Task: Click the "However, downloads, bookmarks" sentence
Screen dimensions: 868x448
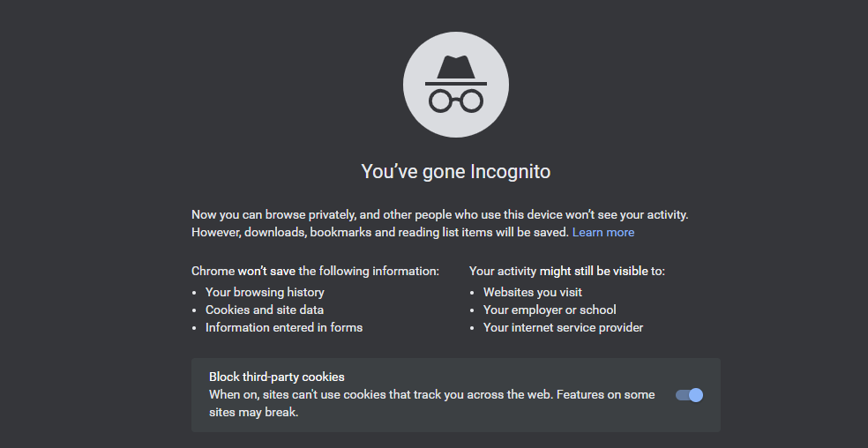Action: [380, 232]
